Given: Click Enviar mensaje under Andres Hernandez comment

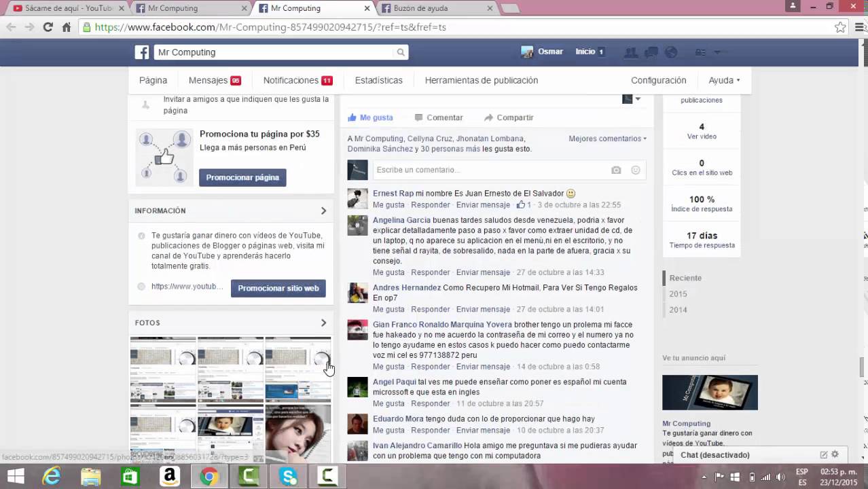Looking at the screenshot, I should coord(483,309).
